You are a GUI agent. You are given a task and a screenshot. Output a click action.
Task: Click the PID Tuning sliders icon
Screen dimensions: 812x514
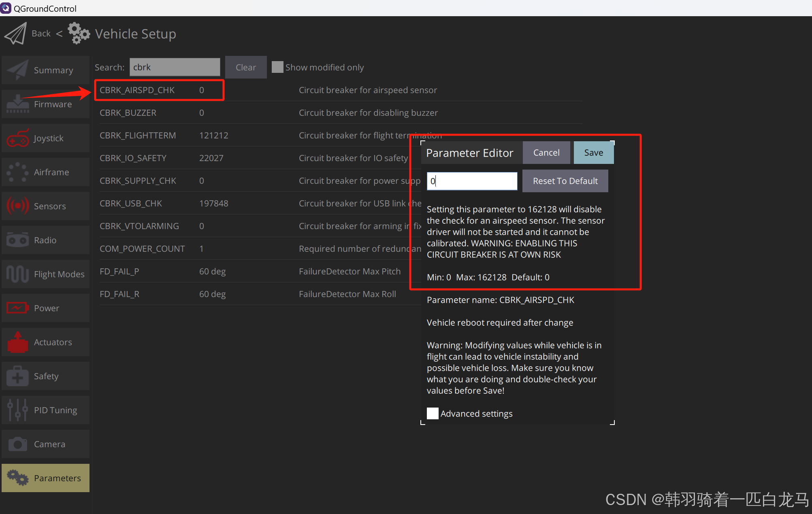[17, 410]
